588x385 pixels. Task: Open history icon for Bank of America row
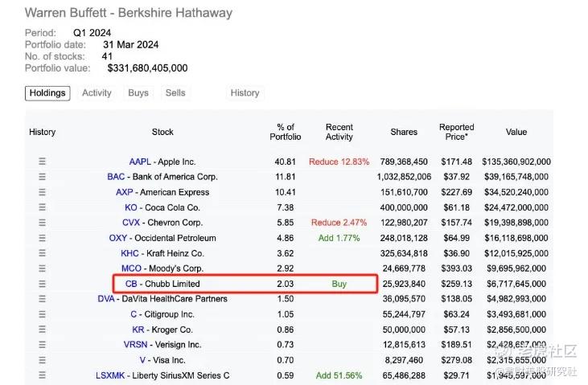click(x=42, y=177)
